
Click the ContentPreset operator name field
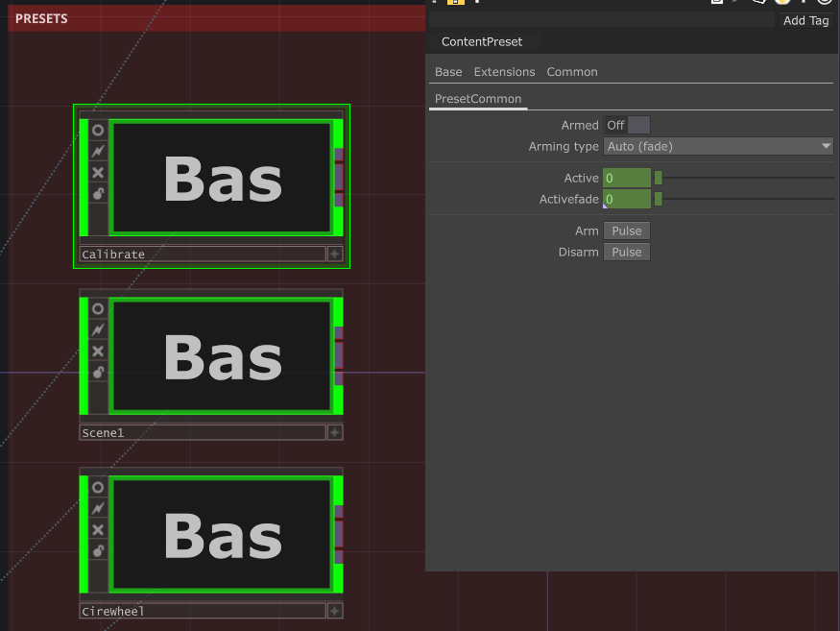[484, 42]
